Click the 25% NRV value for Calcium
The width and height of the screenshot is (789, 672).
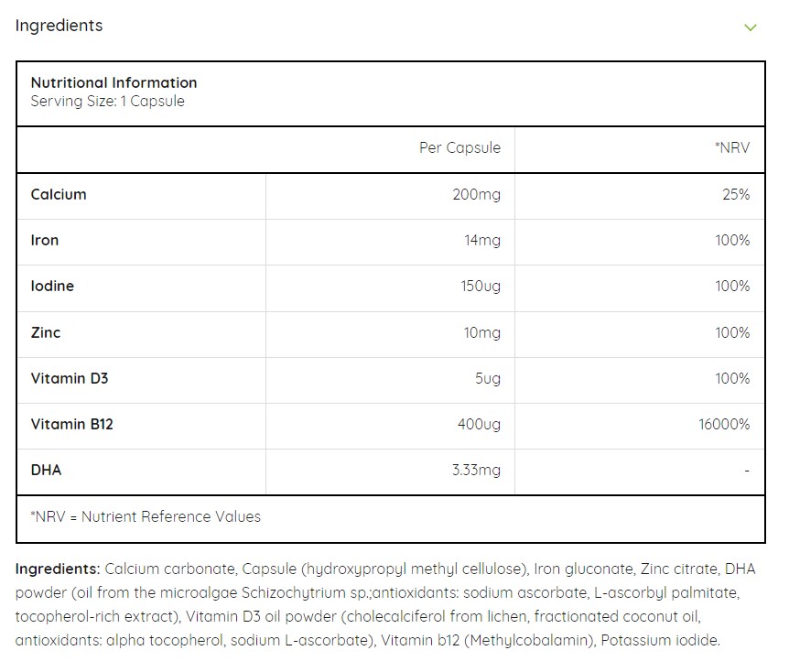[x=735, y=194]
